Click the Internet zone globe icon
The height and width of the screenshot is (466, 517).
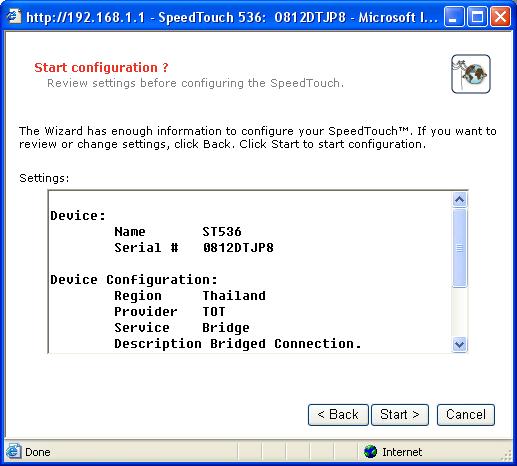(370, 452)
